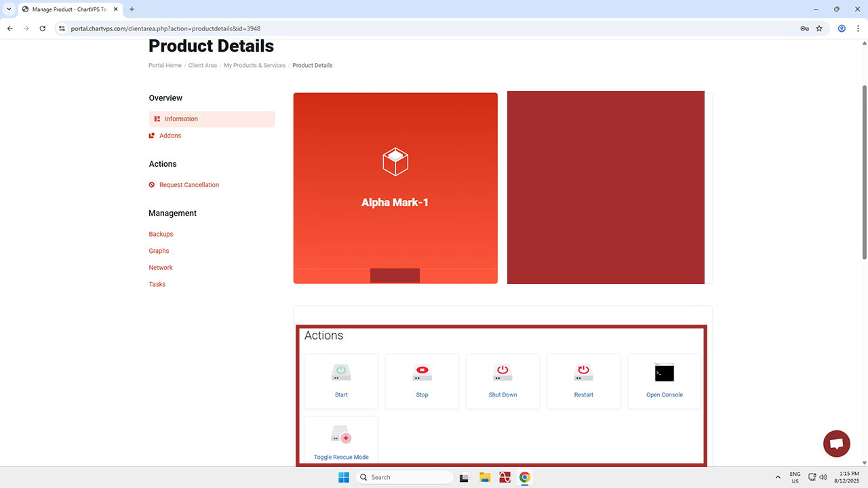The width and height of the screenshot is (868, 488).
Task: Open Console terminal icon
Action: 664,373
